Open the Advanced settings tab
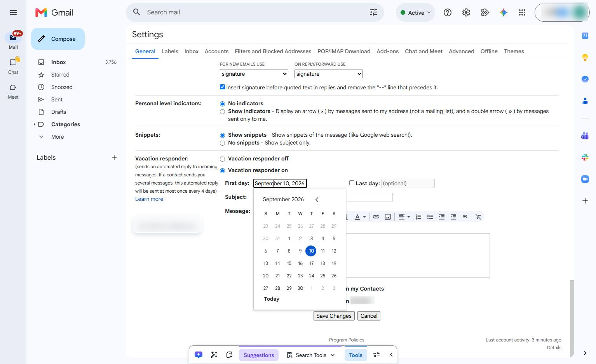 pos(462,51)
